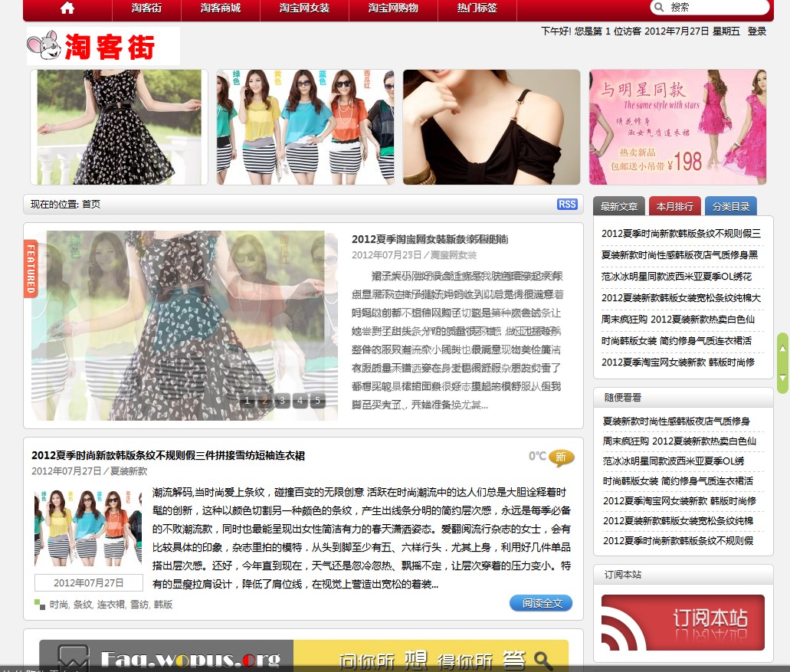This screenshot has height=672, width=790.
Task: Open 随便看看 item 夏装新款时尚性感韩版夜店气质修身
Action: [x=677, y=421]
